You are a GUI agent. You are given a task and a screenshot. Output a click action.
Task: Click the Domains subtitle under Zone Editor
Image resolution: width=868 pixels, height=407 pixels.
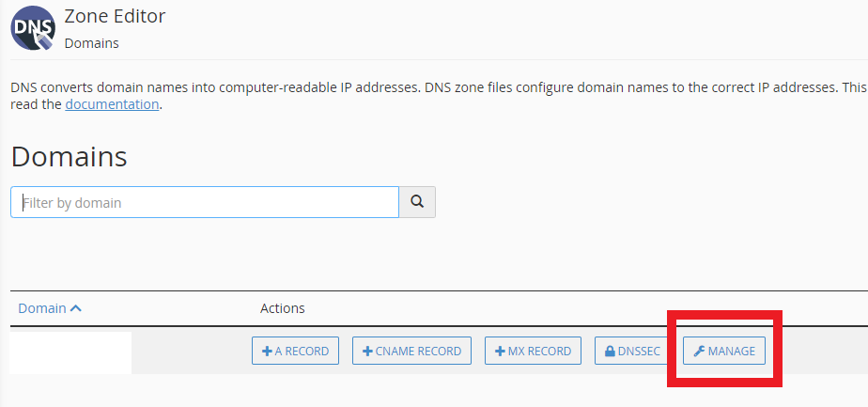92,43
